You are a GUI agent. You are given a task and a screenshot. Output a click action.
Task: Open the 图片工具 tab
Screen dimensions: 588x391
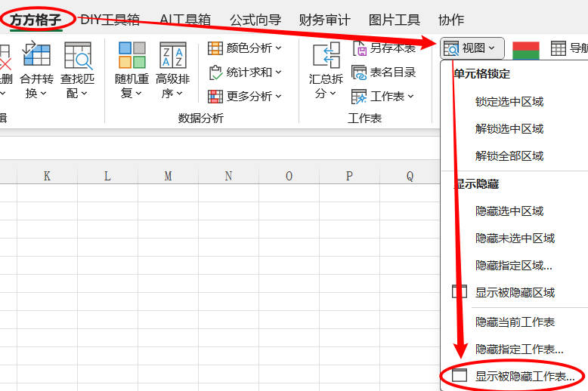[x=394, y=20]
